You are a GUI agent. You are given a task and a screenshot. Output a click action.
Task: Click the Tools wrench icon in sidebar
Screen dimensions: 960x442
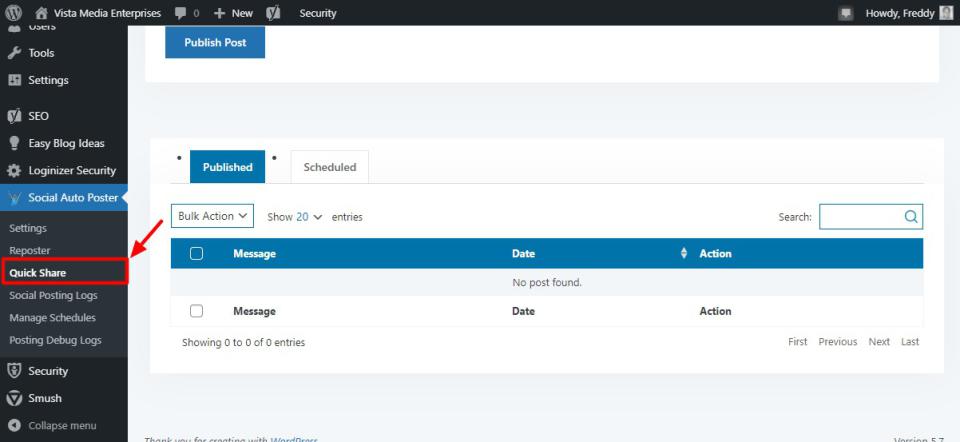pyautogui.click(x=15, y=53)
